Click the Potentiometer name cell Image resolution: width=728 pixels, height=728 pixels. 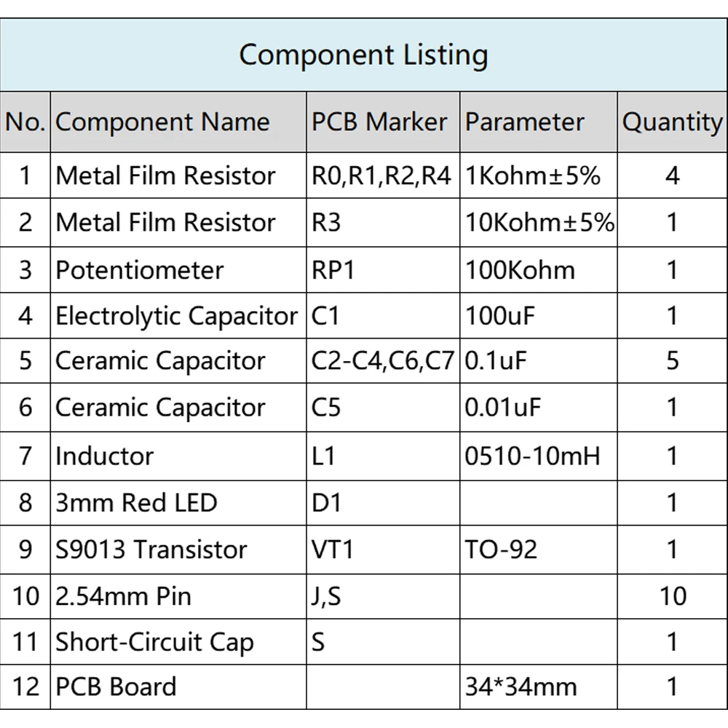pos(178,270)
